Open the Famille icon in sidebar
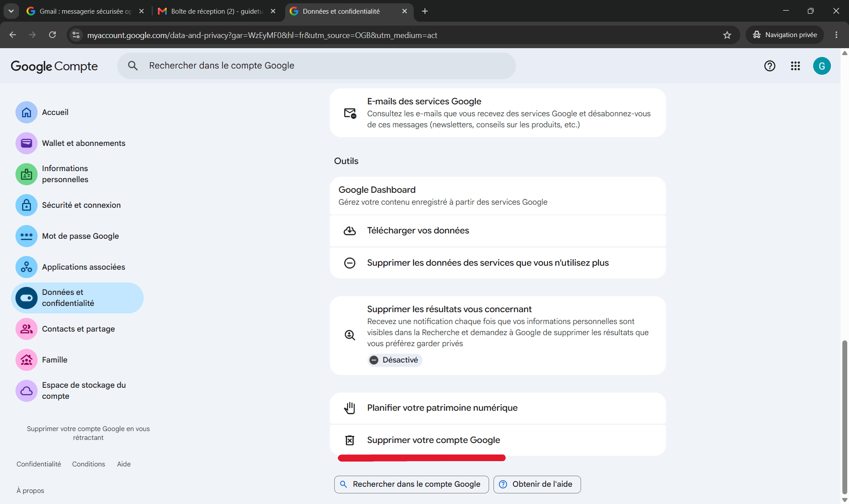Image resolution: width=849 pixels, height=504 pixels. [27, 360]
